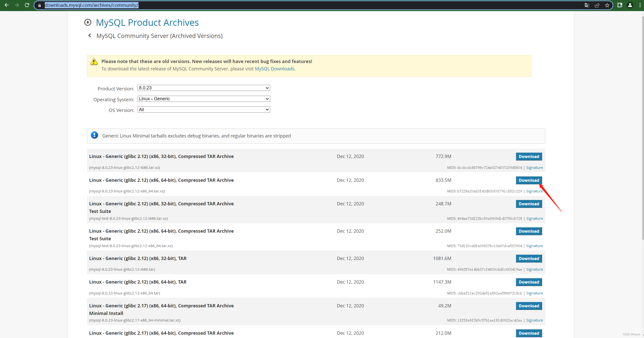The image size is (644, 338).
Task: Open the MySQL Downloads link
Action: pyautogui.click(x=275, y=69)
